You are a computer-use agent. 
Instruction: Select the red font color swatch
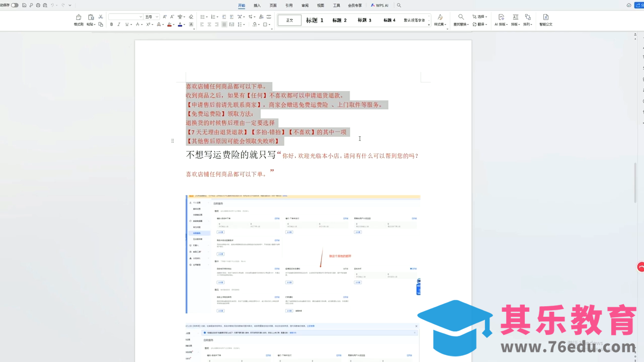pos(169,25)
